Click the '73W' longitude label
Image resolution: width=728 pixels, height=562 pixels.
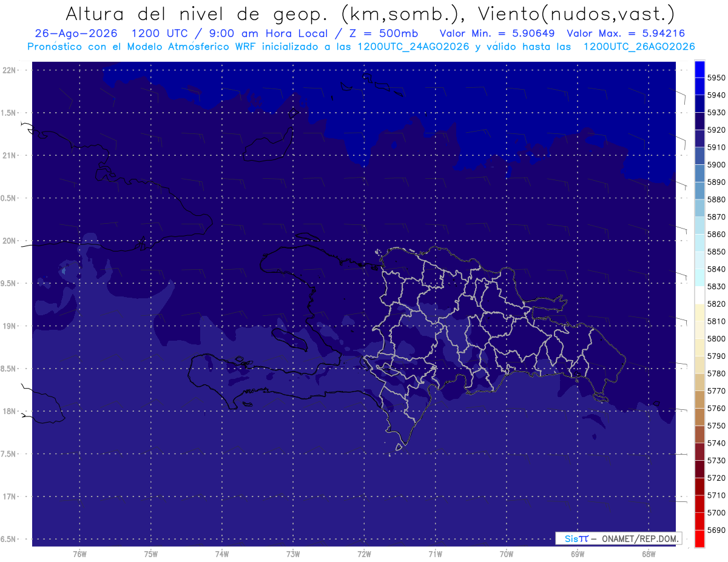(293, 554)
